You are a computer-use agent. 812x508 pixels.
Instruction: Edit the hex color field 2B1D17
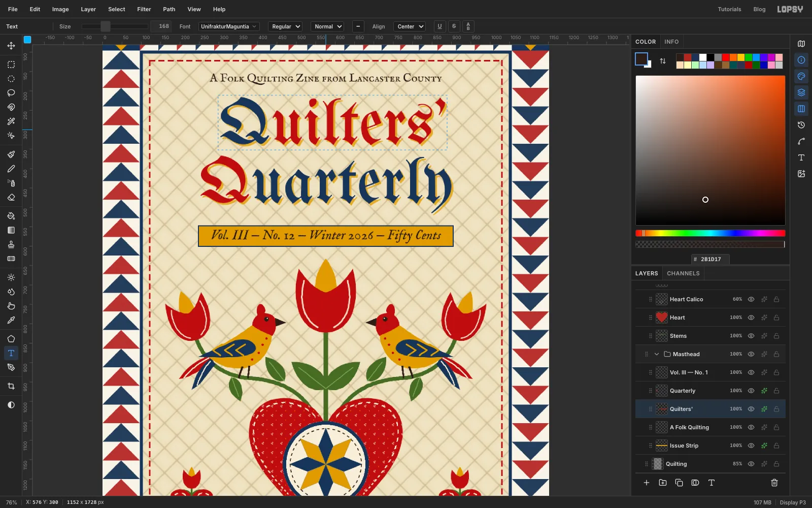tap(711, 259)
